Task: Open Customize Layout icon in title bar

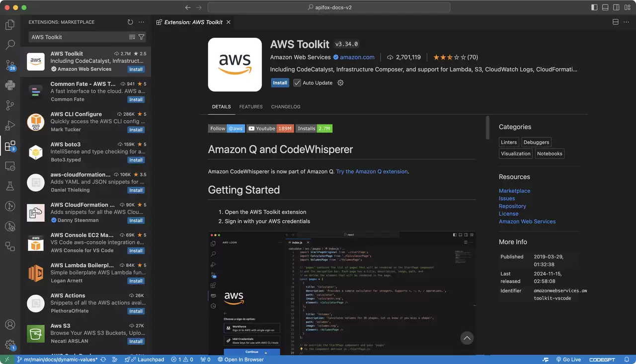Action: pos(628,7)
